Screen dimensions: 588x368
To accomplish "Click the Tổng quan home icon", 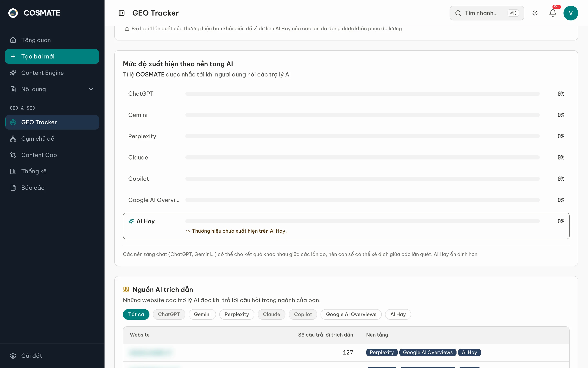I will [13, 40].
